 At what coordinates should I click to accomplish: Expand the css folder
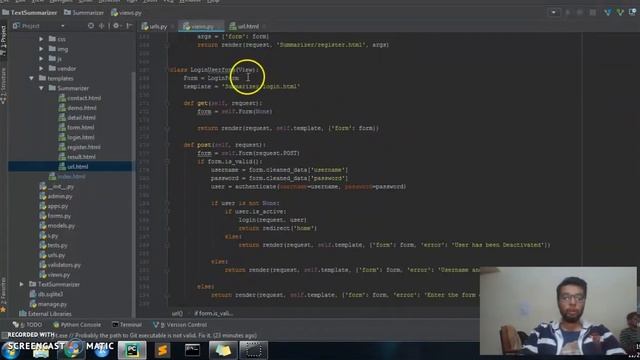(41, 39)
